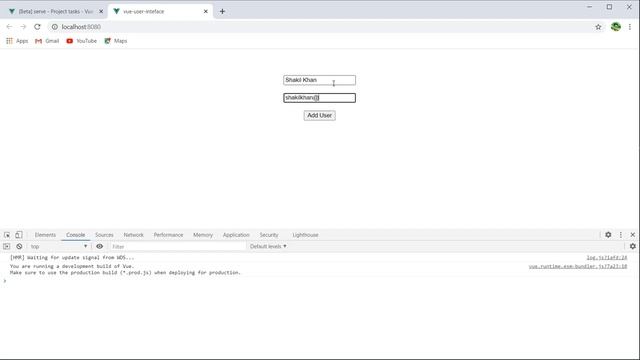The image size is (640, 360).
Task: Open the Network panel in DevTools
Action: pos(133,235)
